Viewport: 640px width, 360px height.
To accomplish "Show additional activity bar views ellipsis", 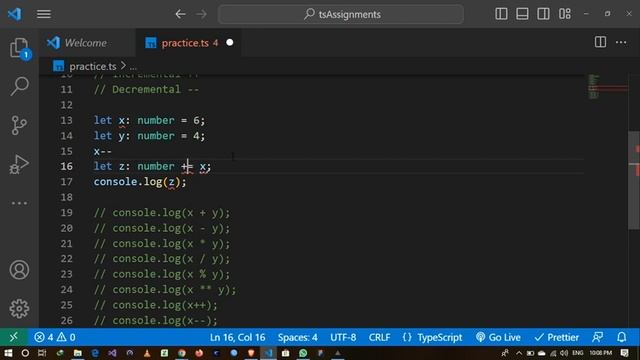I will tap(19, 203).
